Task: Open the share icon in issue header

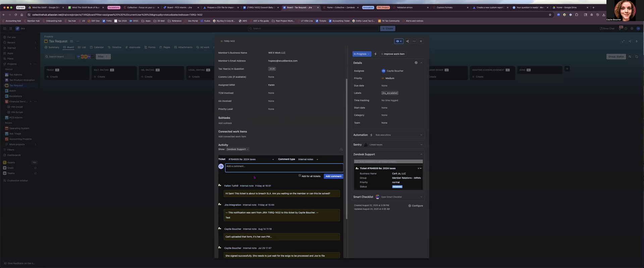Action: (x=408, y=41)
